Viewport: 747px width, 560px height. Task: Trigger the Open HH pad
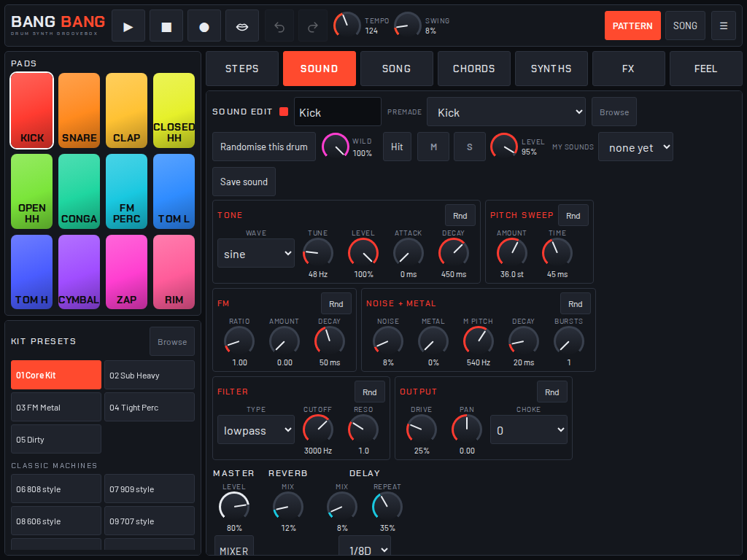32,192
